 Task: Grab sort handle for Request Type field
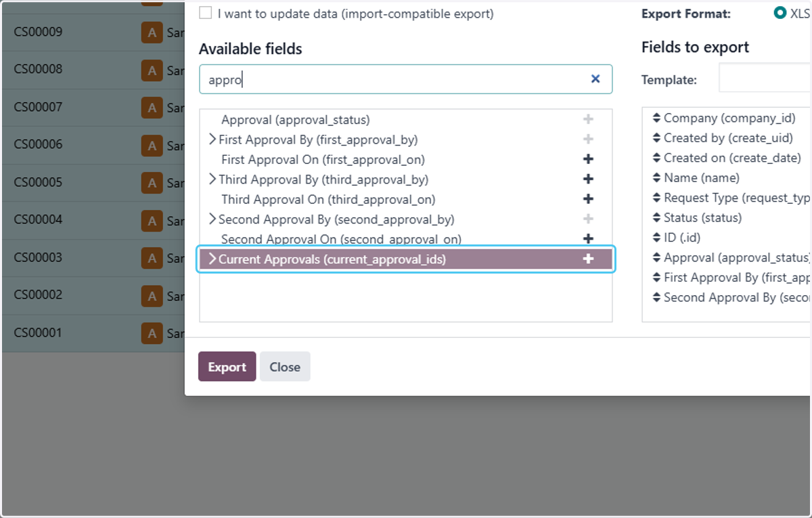click(656, 198)
